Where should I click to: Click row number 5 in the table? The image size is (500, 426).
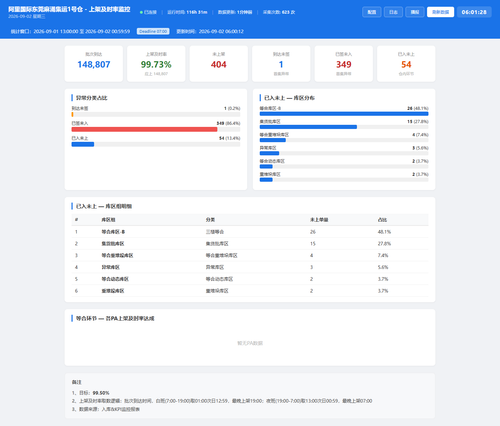[76, 279]
